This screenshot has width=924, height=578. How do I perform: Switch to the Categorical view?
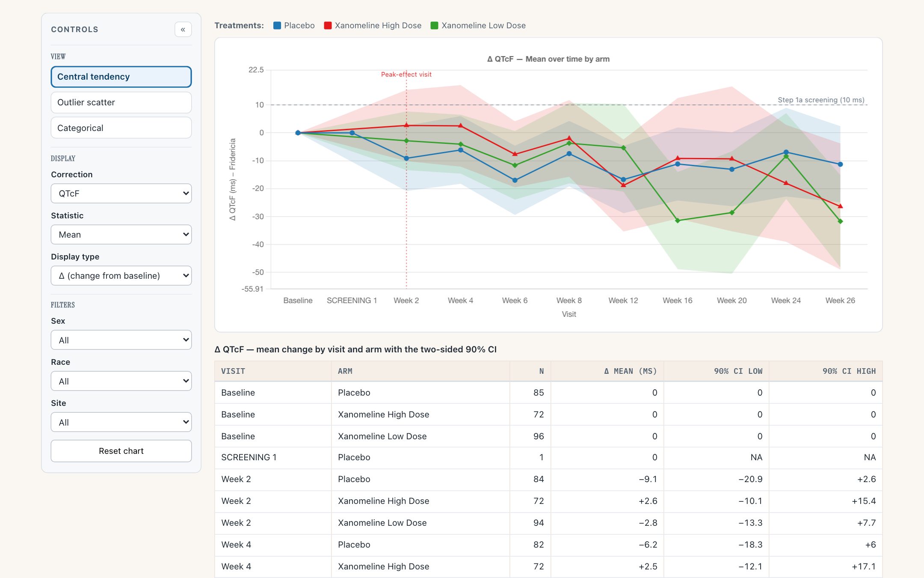tap(121, 128)
